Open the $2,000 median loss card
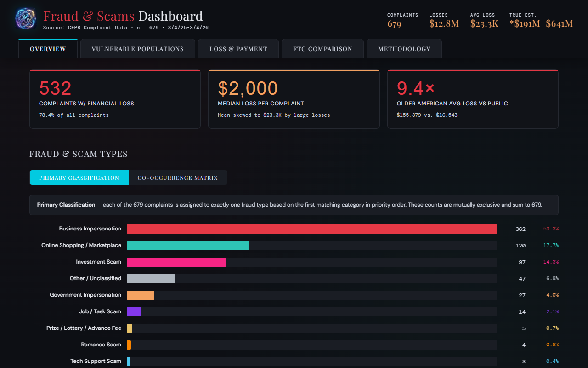588x368 pixels. pos(294,98)
